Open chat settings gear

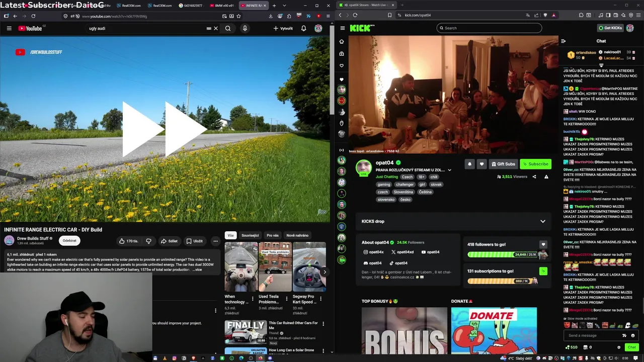tap(619, 347)
